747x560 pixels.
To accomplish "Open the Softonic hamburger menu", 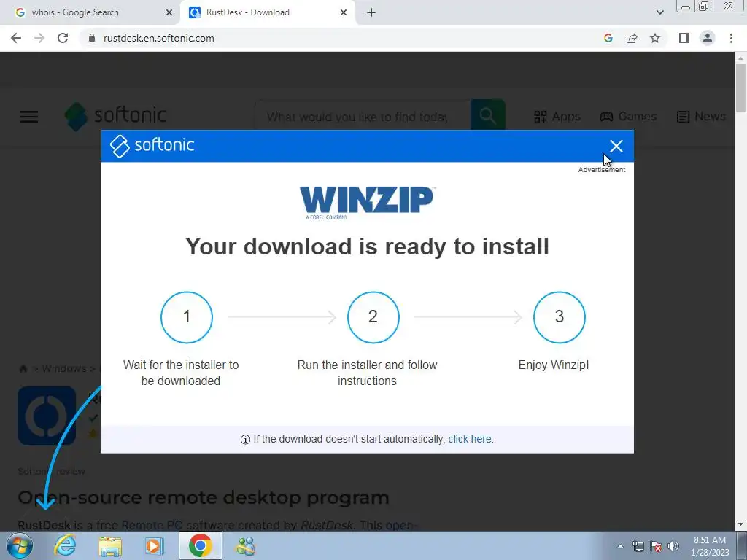I will coord(29,116).
